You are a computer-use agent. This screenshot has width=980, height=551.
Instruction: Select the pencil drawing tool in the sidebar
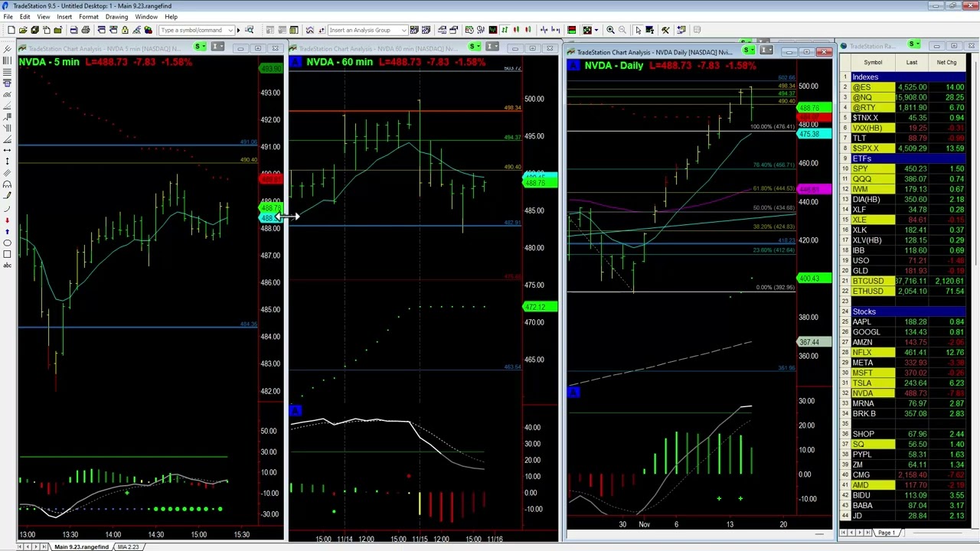tap(7, 196)
